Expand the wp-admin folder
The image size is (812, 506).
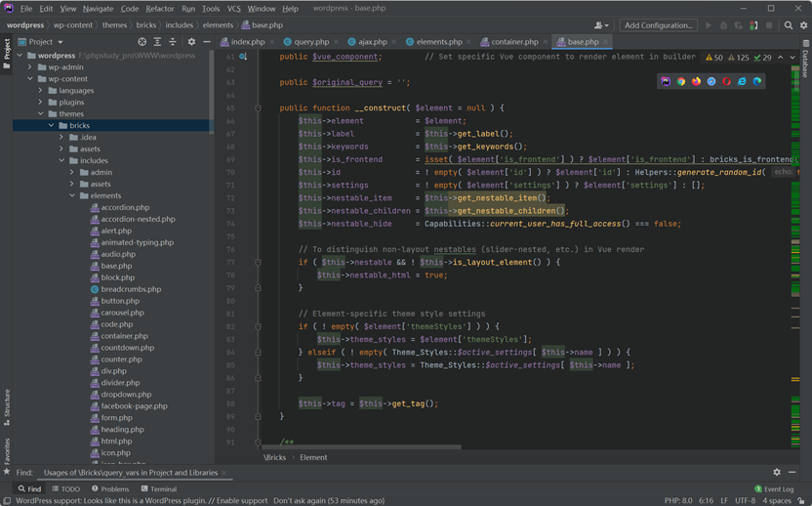click(30, 66)
